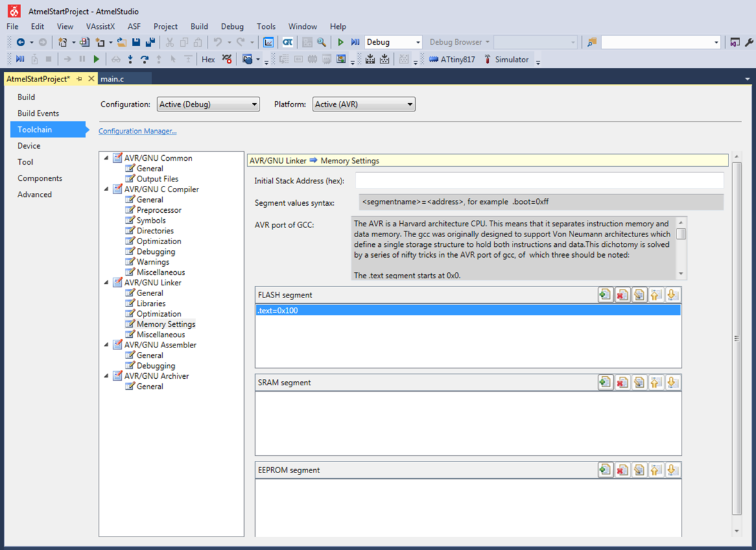Image resolution: width=756 pixels, height=550 pixels.
Task: Collapse the AVR/GNU Assembler tree node
Action: point(106,345)
